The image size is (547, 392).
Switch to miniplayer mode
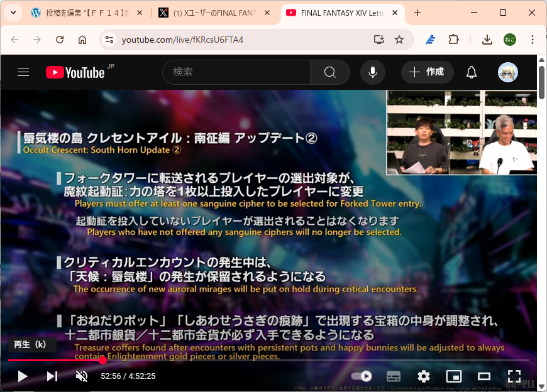[x=454, y=376]
